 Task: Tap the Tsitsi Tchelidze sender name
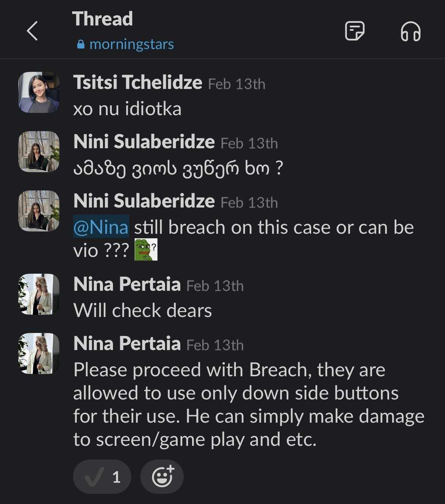click(x=137, y=82)
